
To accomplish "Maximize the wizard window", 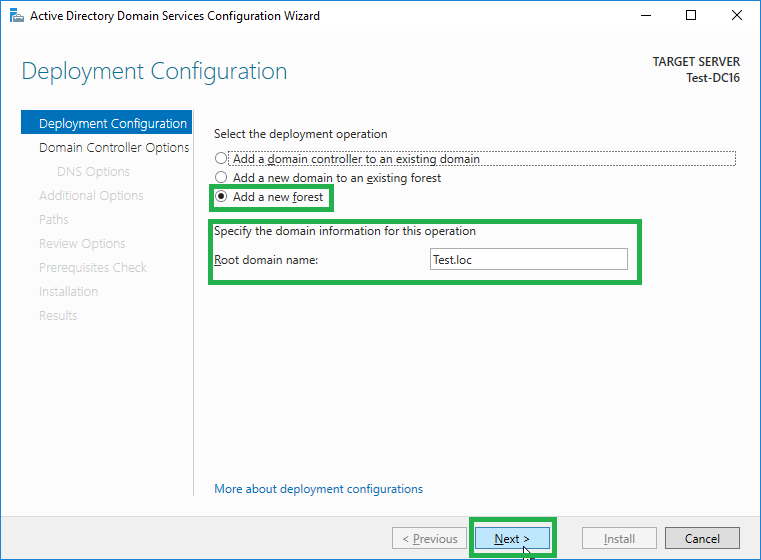I will tap(691, 16).
